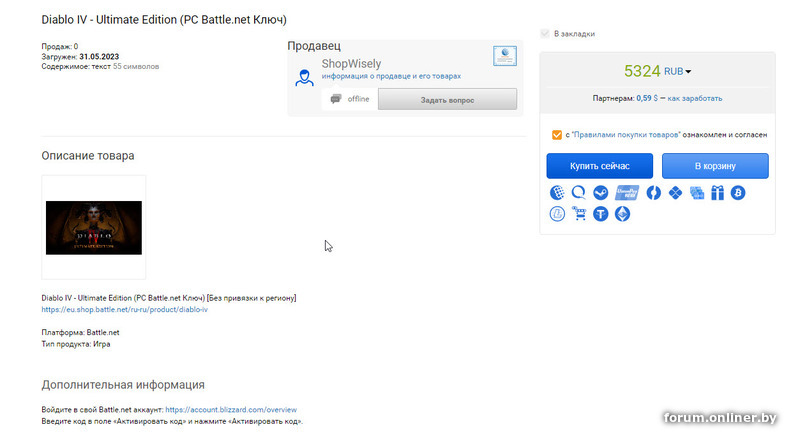800x441 pixels.
Task: Click the upload date '31.05.2023'
Action: click(99, 56)
